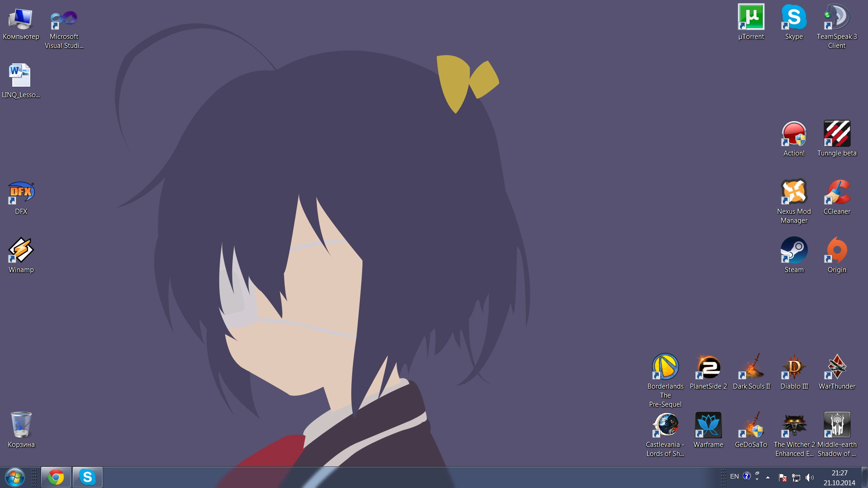The image size is (868, 488).
Task: Click the DFX shortcut icon
Action: tap(21, 192)
